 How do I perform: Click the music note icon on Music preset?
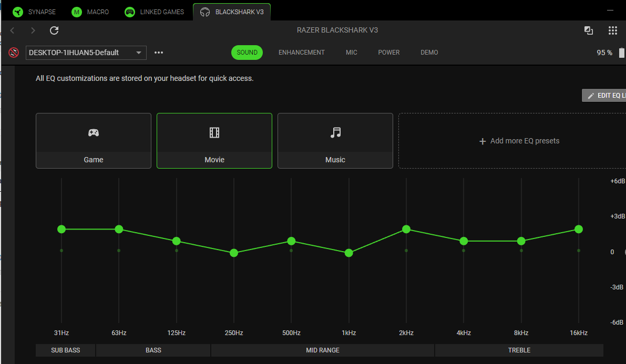336,132
